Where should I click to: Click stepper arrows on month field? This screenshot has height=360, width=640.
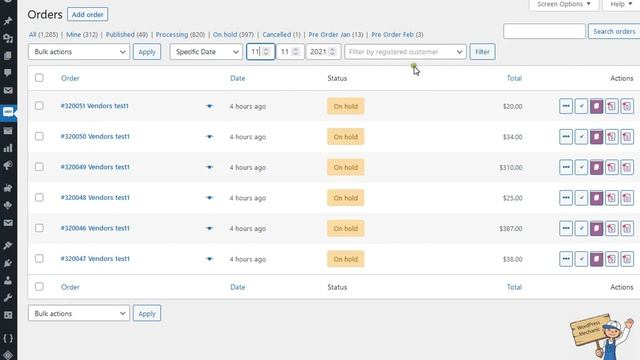[296, 52]
